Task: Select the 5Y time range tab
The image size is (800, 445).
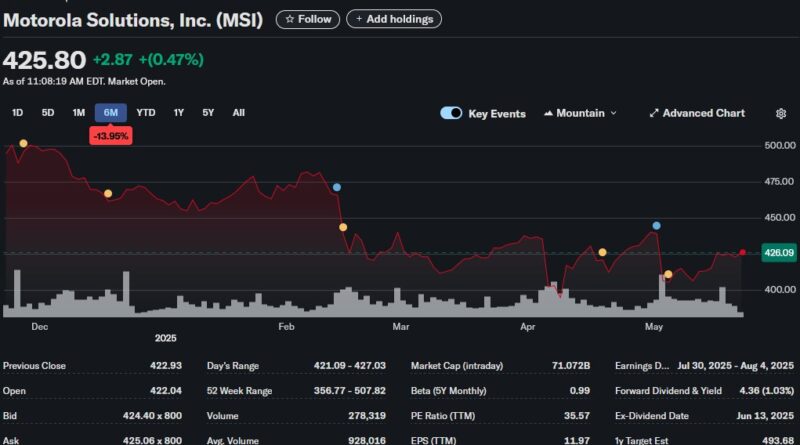Action: [208, 113]
